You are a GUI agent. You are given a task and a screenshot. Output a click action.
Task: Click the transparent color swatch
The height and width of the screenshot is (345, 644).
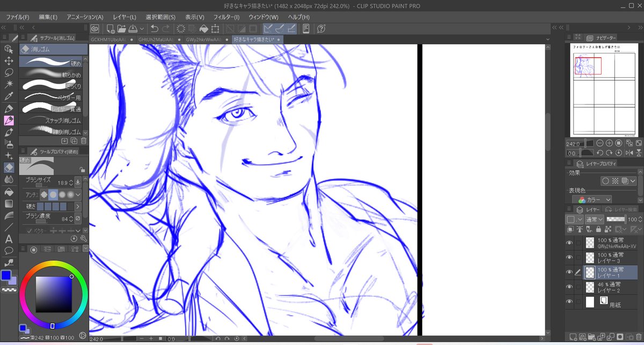point(8,289)
